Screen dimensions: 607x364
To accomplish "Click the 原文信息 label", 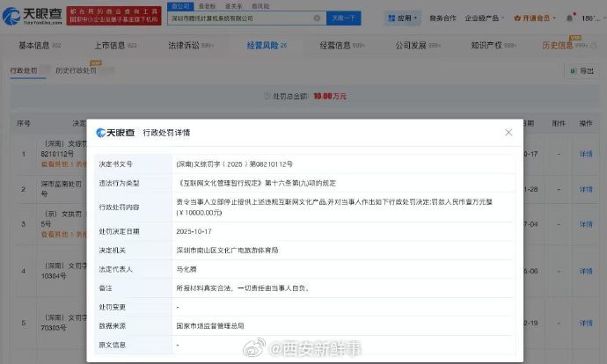I will coord(113,345).
